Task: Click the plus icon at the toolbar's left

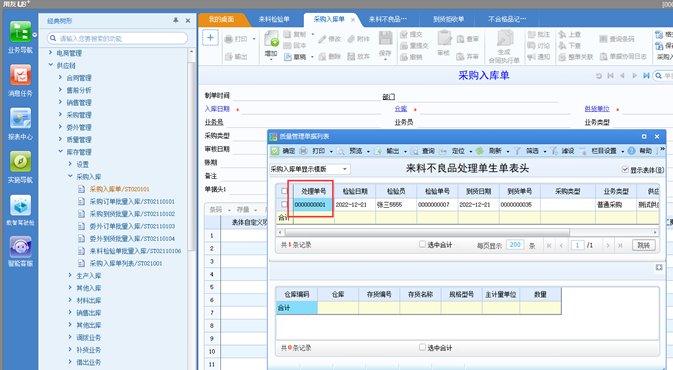Action: [210, 38]
